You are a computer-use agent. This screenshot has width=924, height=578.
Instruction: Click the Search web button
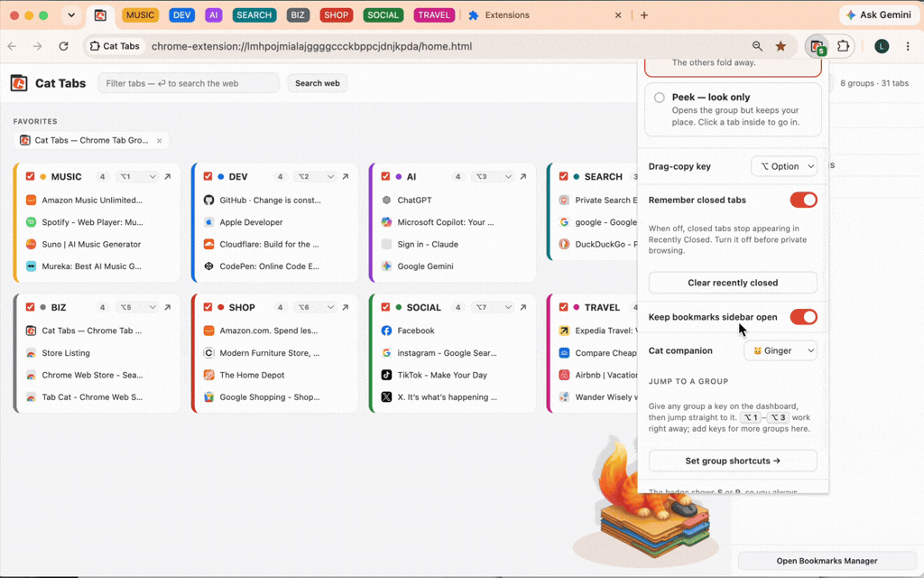coord(317,83)
